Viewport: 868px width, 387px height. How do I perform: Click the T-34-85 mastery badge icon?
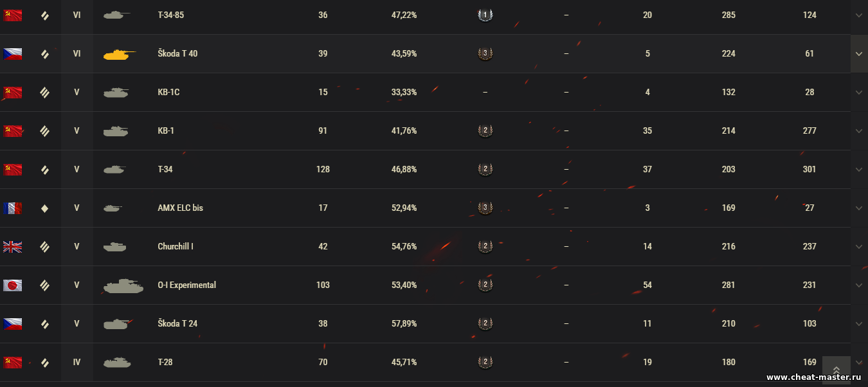[485, 15]
